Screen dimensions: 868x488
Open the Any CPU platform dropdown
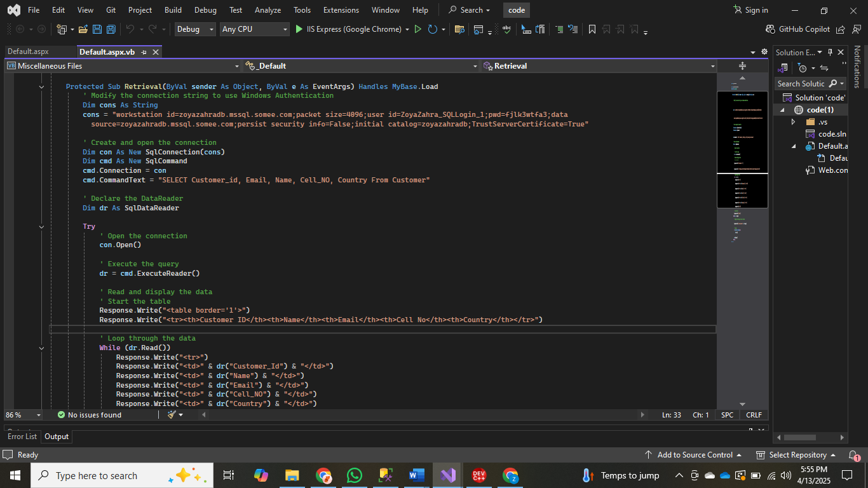255,29
